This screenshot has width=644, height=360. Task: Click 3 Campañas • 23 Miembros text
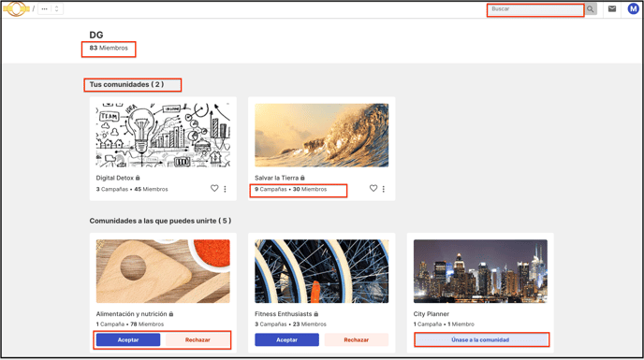(x=290, y=324)
